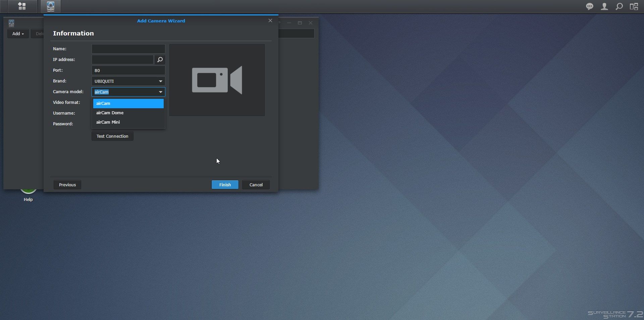The height and width of the screenshot is (320, 644).
Task: Click the search magnifier in top bar
Action: (619, 7)
